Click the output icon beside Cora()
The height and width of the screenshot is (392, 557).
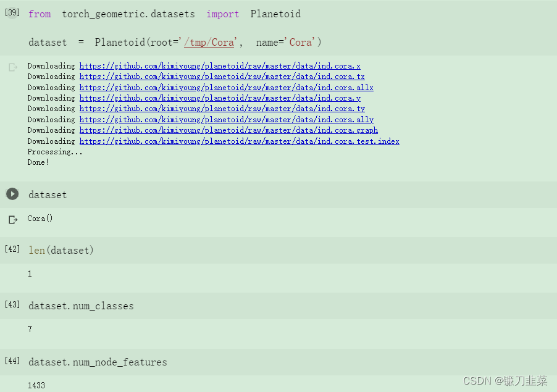coord(13,220)
